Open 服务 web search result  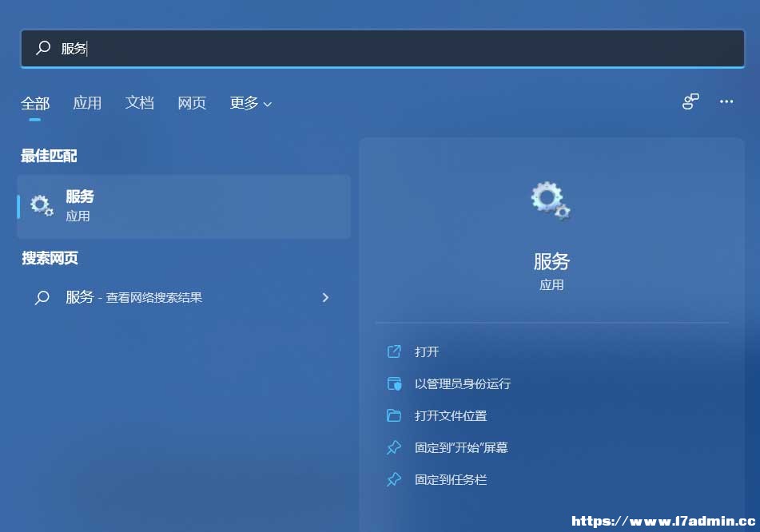coord(184,297)
